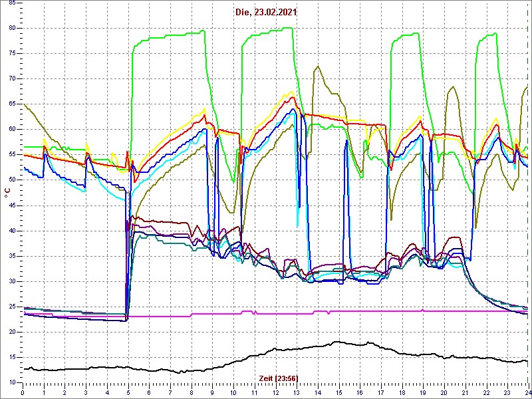Pick hour 4 on the time axis
This screenshot has width=532, height=399.
click(x=107, y=392)
